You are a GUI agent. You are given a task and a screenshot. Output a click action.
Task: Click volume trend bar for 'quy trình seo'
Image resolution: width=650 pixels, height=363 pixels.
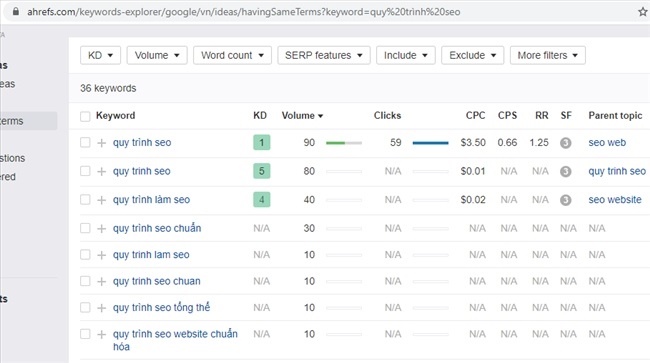tap(344, 143)
